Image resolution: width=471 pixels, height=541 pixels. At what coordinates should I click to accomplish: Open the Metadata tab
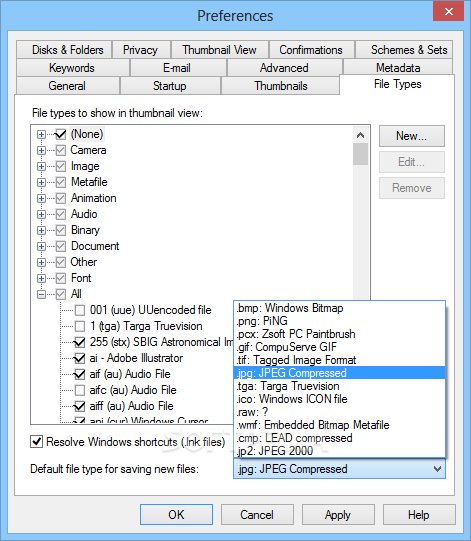click(398, 68)
